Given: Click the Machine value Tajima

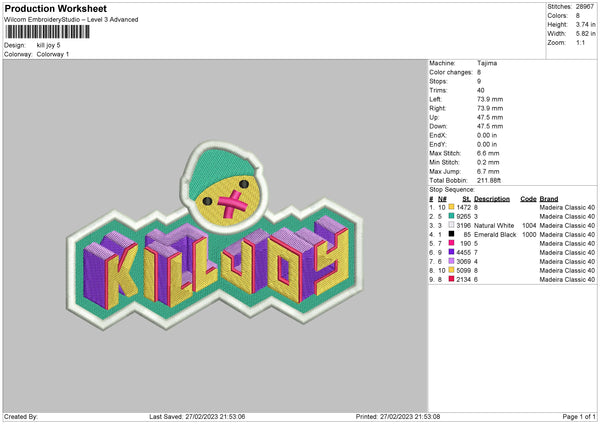Looking at the screenshot, I should point(487,63).
